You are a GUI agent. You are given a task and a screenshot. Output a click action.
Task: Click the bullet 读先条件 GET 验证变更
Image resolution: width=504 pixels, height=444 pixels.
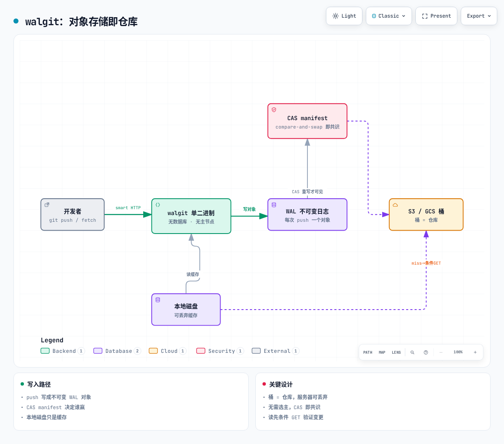point(296,418)
